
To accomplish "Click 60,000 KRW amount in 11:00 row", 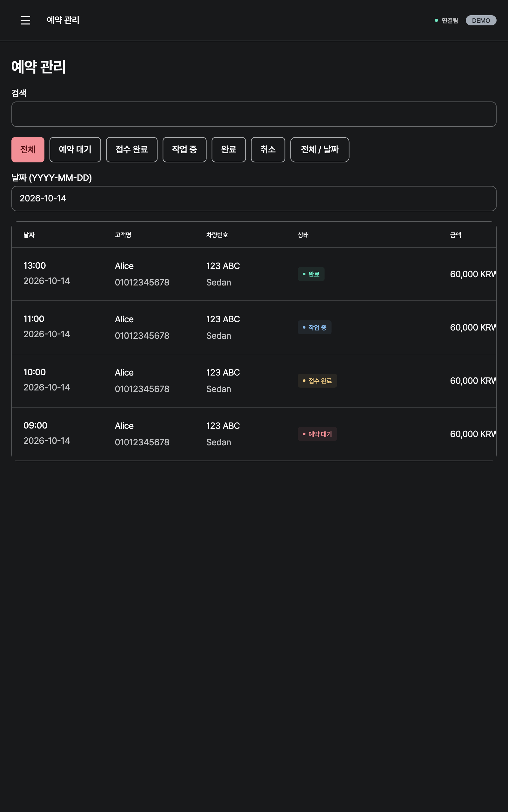I will click(x=473, y=328).
